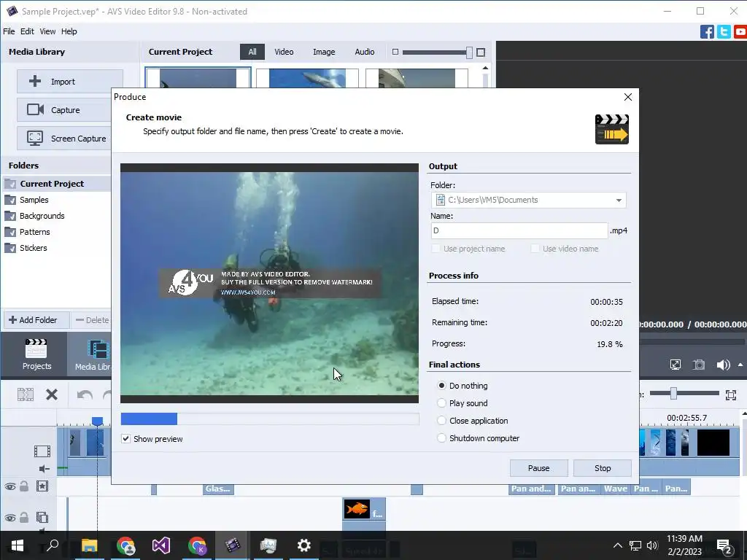This screenshot has height=560, width=747.
Task: Click the trim frame icon in timeline toolbar
Action: tap(26, 394)
